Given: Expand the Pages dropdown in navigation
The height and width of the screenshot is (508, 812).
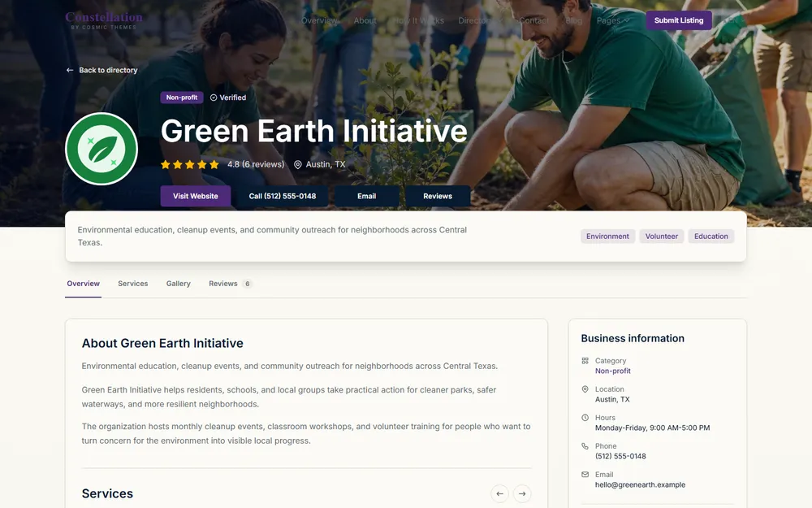Looking at the screenshot, I should (x=612, y=21).
